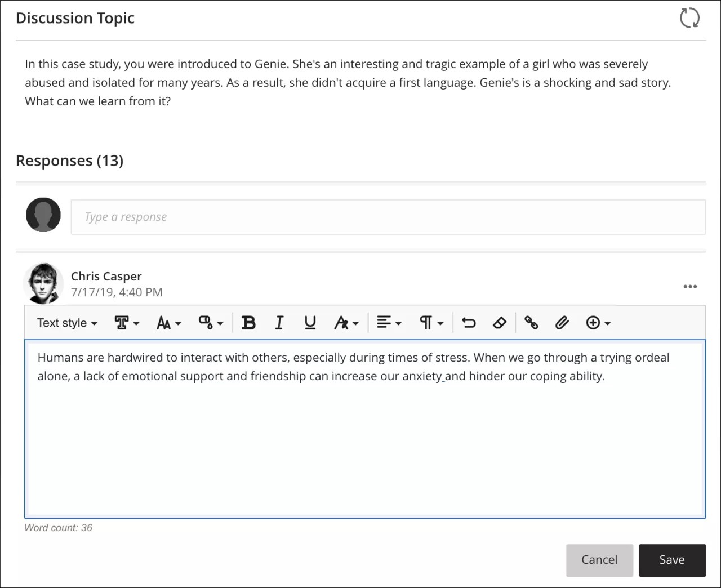
Task: Open the options menu on Chris Casper's post
Action: coord(690,287)
